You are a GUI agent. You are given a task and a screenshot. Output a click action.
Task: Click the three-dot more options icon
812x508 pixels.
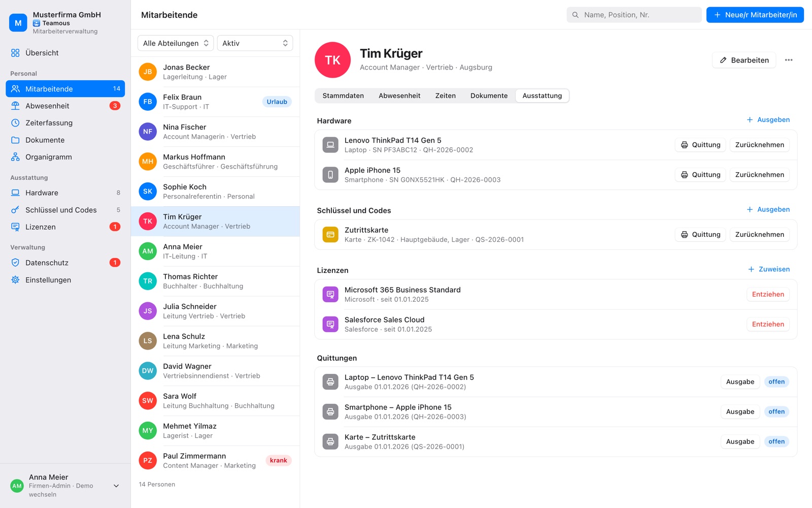(x=789, y=60)
